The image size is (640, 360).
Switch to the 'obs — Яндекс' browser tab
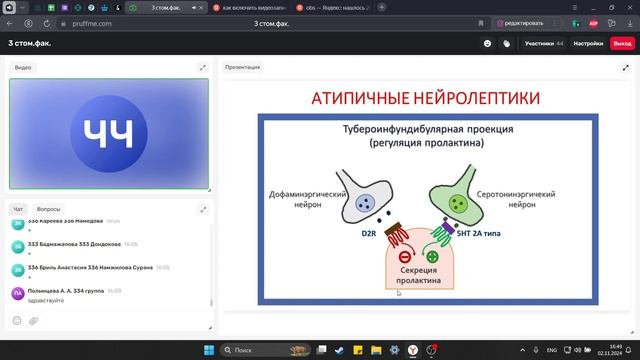(x=332, y=8)
